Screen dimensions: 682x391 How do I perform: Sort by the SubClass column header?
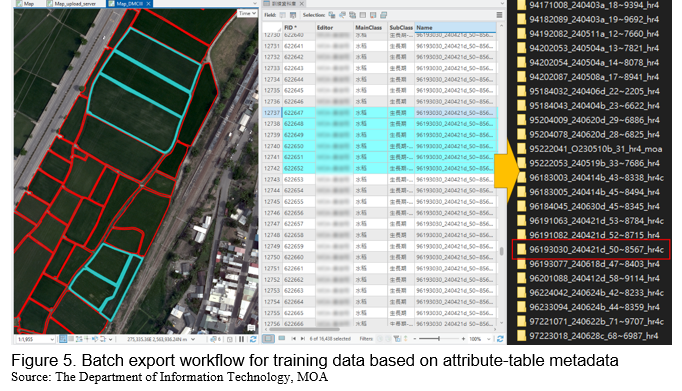click(x=401, y=27)
